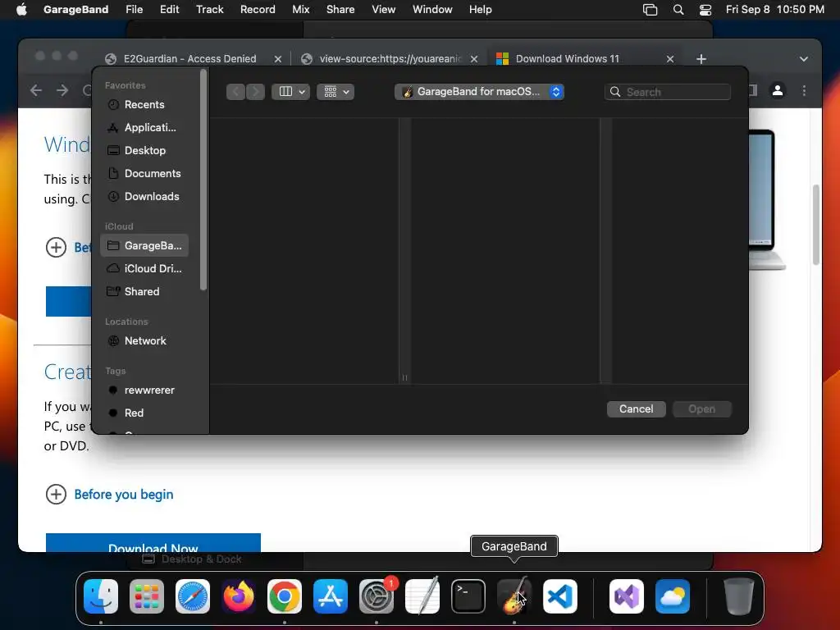Image resolution: width=840 pixels, height=630 pixels.
Task: Open the Track menu
Action: tap(209, 9)
